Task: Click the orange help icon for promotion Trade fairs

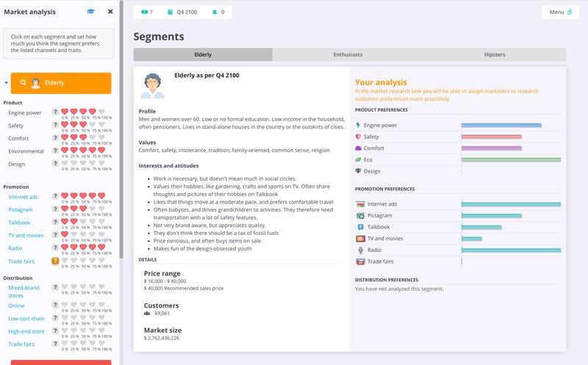Action: click(55, 261)
